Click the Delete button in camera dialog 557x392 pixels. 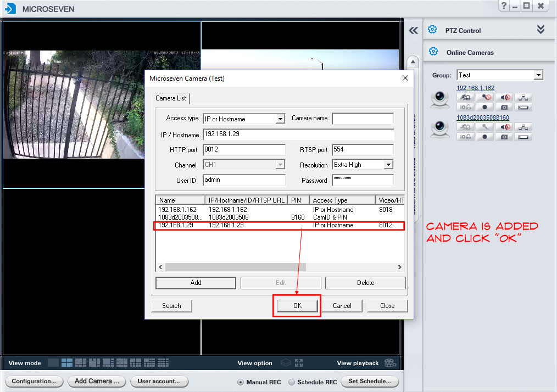365,283
